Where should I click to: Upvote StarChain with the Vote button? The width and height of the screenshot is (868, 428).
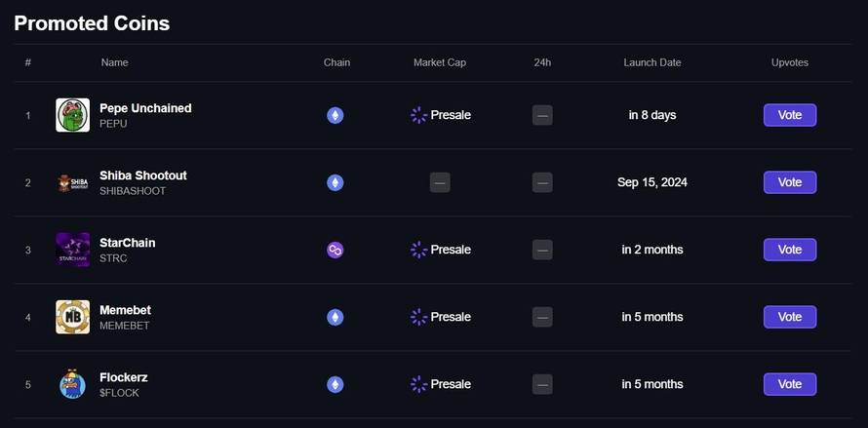click(790, 250)
